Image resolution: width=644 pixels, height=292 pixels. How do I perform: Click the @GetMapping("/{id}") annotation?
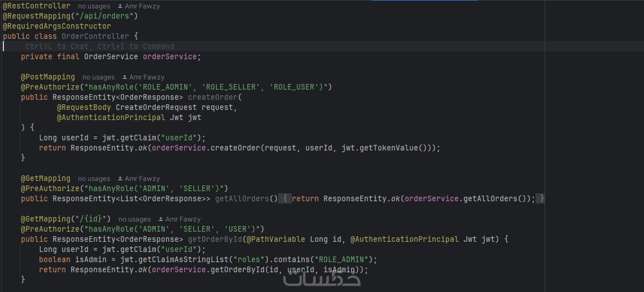coord(65,219)
